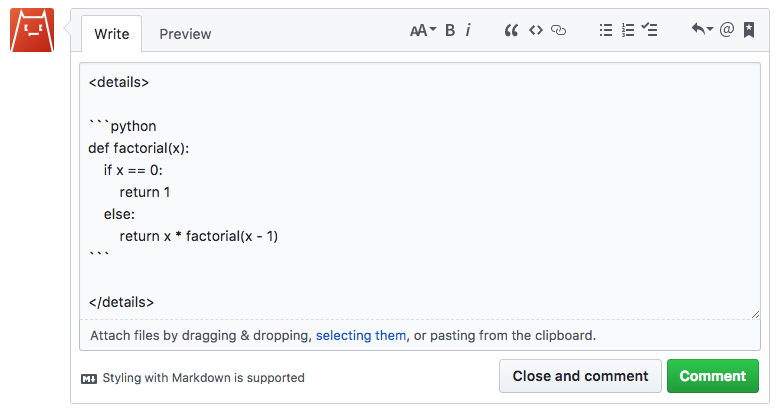Apply italic formatting with i icon
Screen dimensions: 781x419
pos(468,31)
